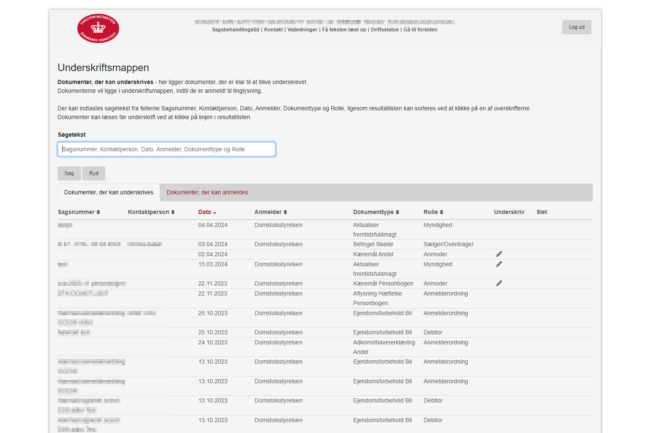Sort results by Kontaktperson column
The height and width of the screenshot is (433, 650).
pos(150,212)
